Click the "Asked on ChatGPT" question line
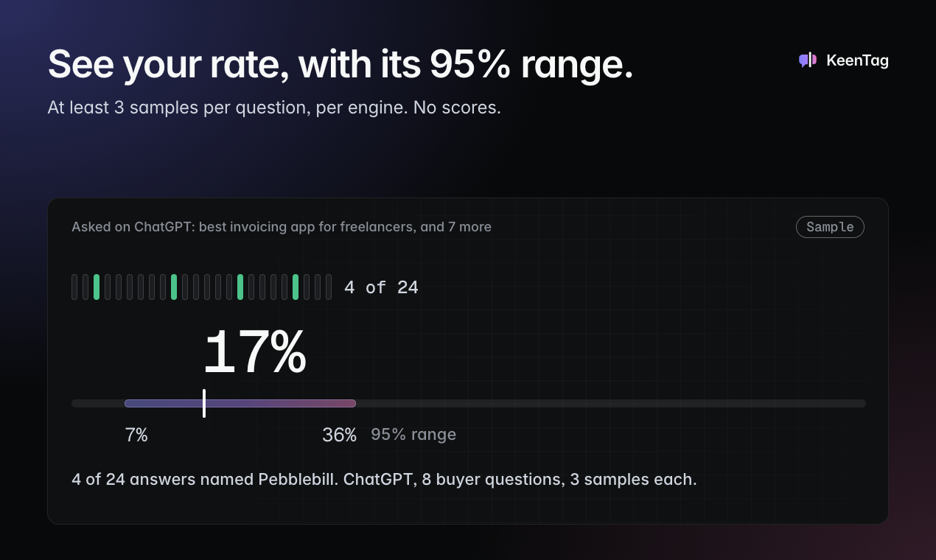This screenshot has height=560, width=936. tap(282, 227)
